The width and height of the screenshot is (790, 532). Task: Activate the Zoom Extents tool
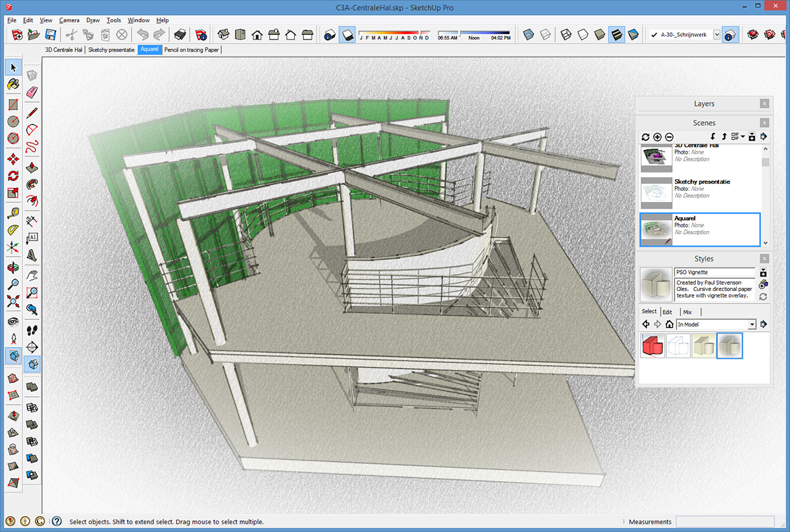pyautogui.click(x=13, y=302)
